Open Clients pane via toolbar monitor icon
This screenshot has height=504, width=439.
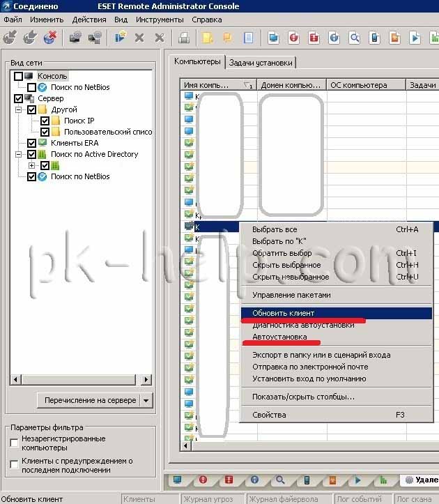coord(274,38)
